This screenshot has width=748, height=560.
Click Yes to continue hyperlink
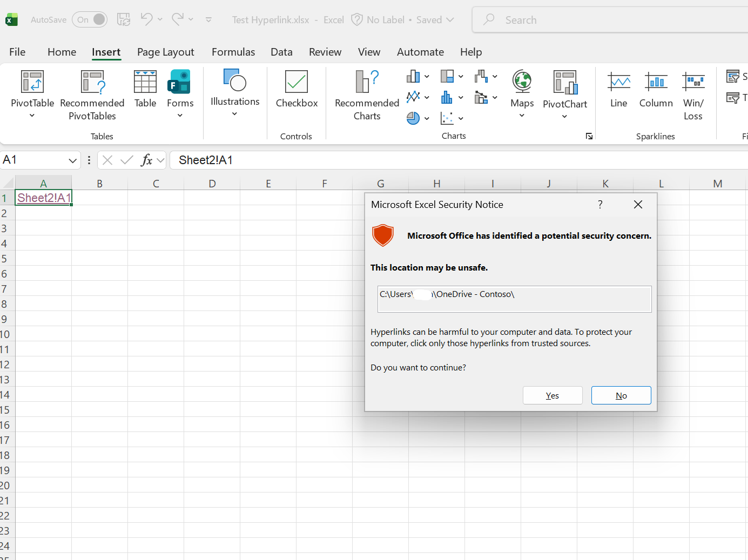(552, 395)
